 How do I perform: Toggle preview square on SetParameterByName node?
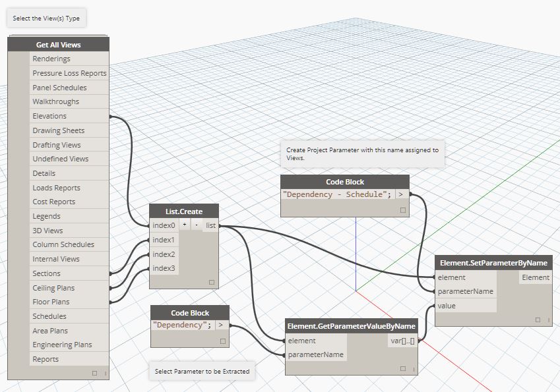coord(538,320)
